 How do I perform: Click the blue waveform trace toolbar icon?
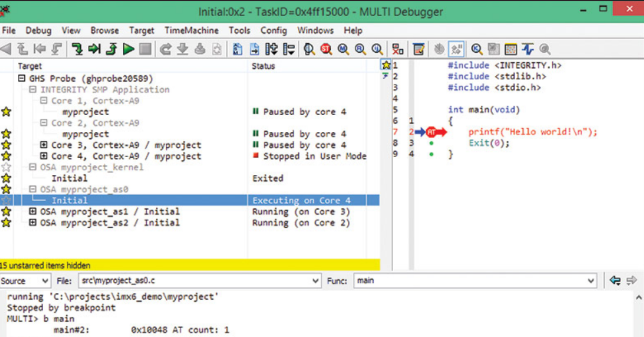(x=528, y=49)
